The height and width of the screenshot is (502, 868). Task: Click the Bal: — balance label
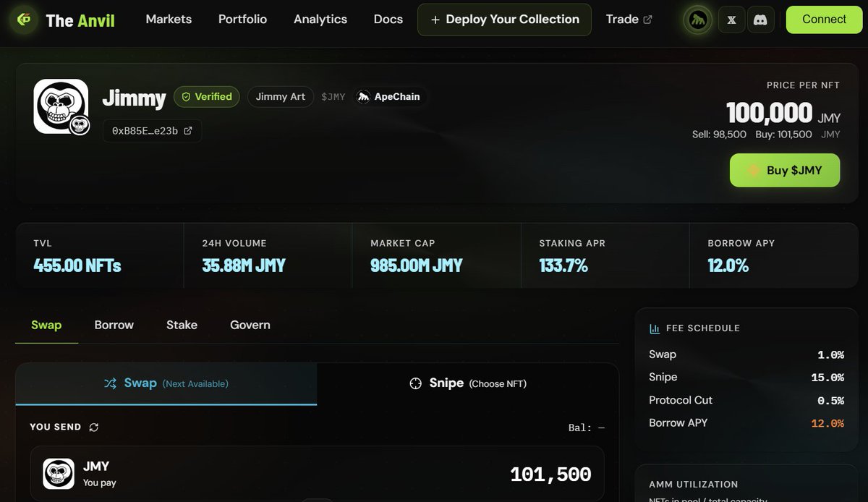[587, 427]
